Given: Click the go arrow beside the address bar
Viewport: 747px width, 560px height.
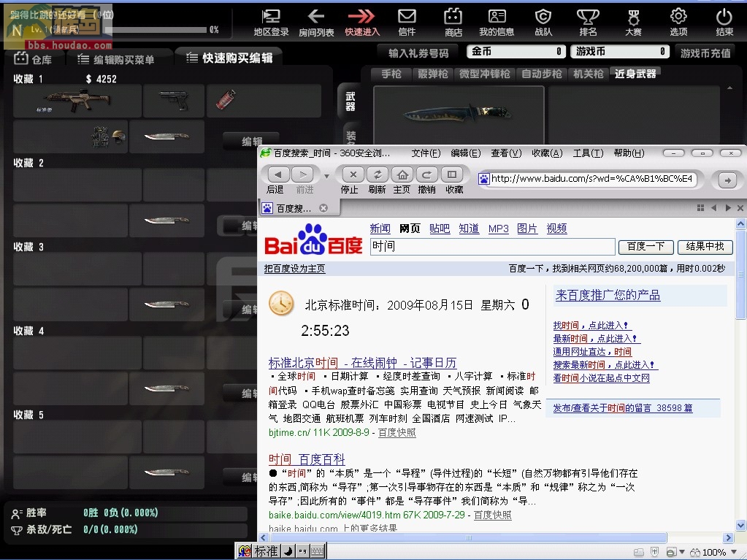Looking at the screenshot, I should [727, 180].
